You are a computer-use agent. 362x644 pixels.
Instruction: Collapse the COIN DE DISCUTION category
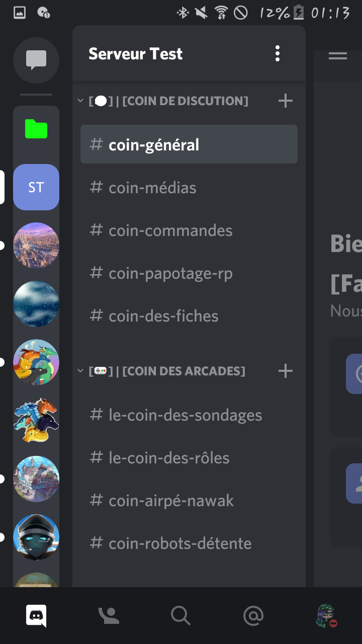[x=80, y=101]
